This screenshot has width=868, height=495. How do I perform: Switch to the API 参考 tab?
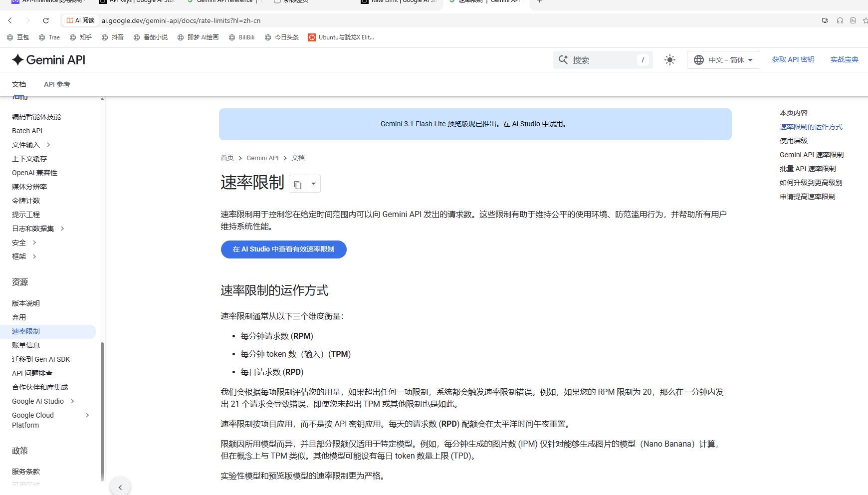point(57,84)
